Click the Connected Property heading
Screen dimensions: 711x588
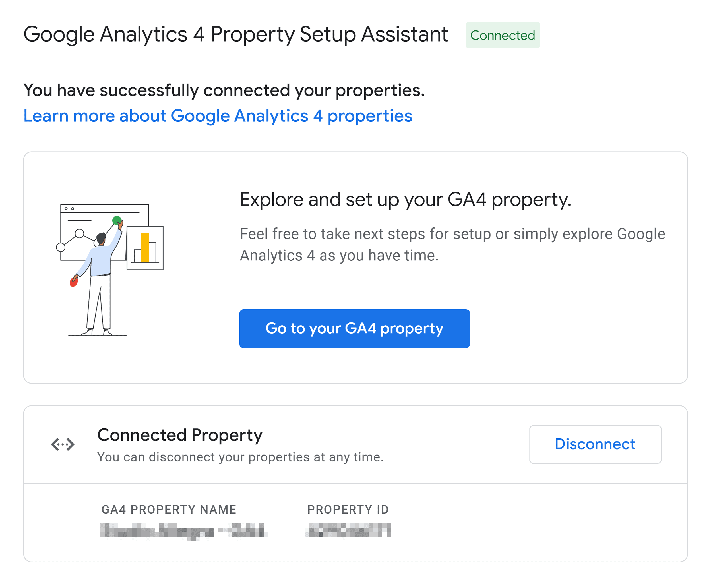coord(180,435)
